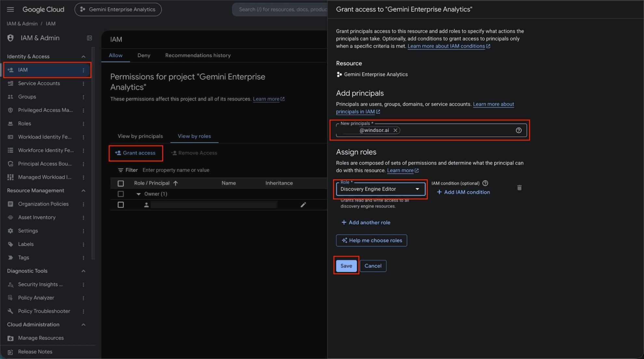
Task: Open Policy Troubleshooter in sidebar
Action: point(44,311)
